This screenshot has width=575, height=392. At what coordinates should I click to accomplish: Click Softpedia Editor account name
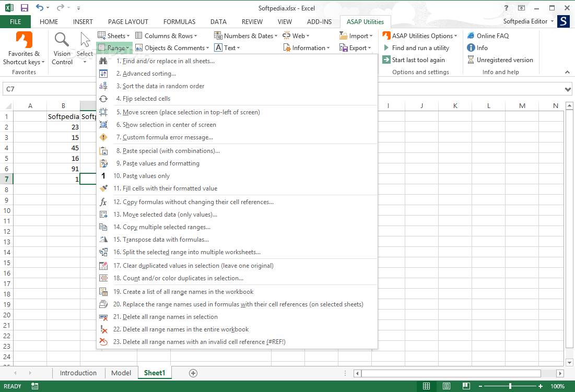pos(525,21)
